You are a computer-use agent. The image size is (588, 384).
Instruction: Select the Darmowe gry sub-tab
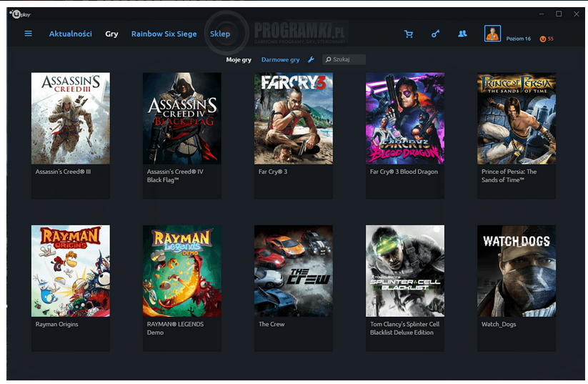tap(281, 59)
